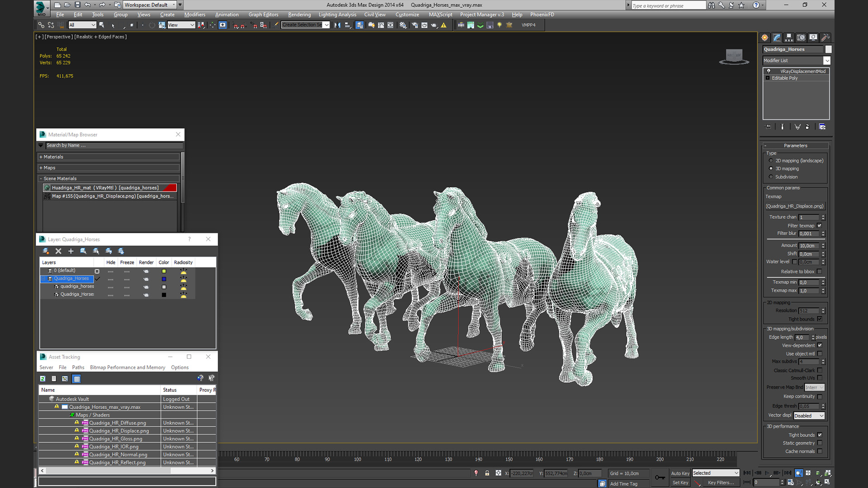Image resolution: width=868 pixels, height=488 pixels.
Task: Toggle View-dependent checkbox
Action: [820, 345]
